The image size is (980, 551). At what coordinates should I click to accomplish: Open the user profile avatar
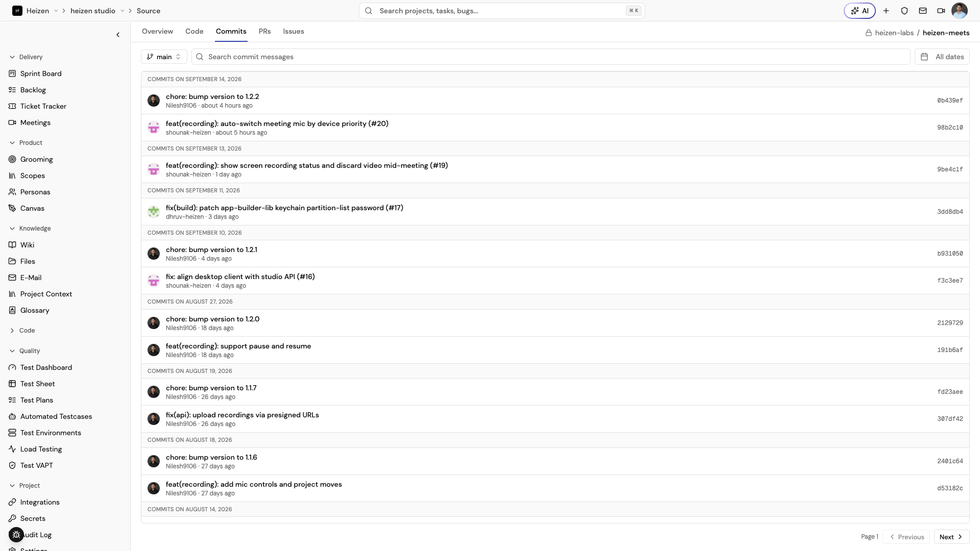click(960, 11)
